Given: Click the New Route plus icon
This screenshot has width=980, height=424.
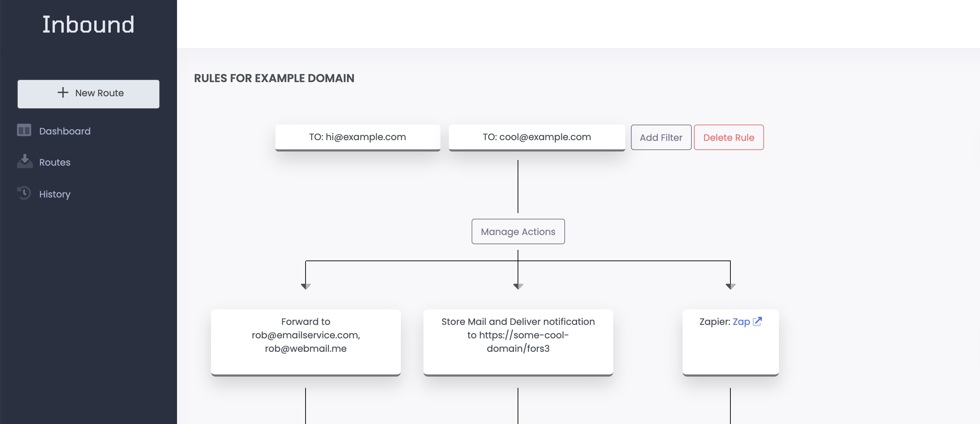Looking at the screenshot, I should [x=63, y=93].
